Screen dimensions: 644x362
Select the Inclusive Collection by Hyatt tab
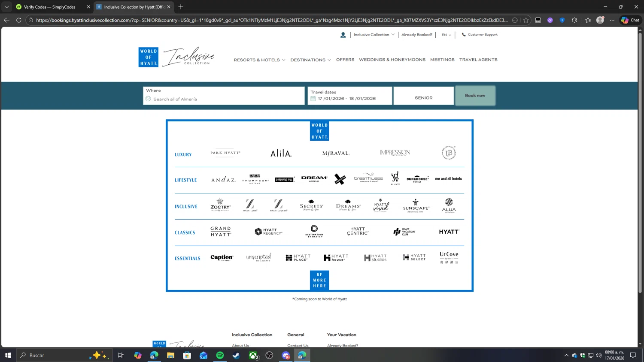(x=134, y=7)
